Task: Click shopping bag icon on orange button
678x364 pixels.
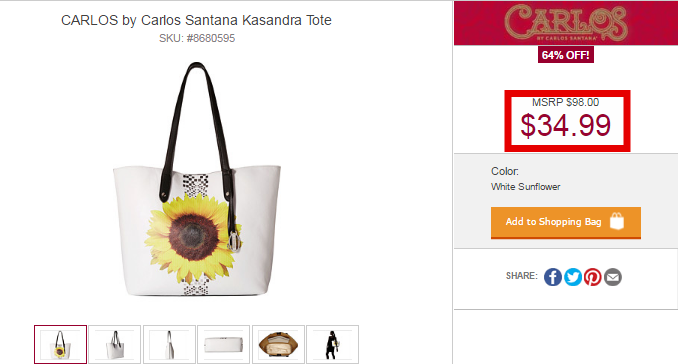Action: 617,221
